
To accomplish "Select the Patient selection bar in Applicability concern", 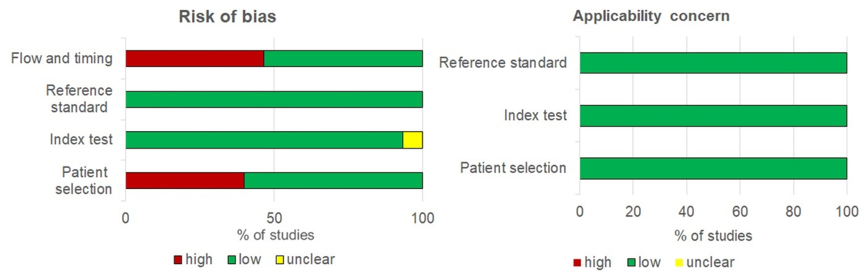I will click(x=713, y=168).
